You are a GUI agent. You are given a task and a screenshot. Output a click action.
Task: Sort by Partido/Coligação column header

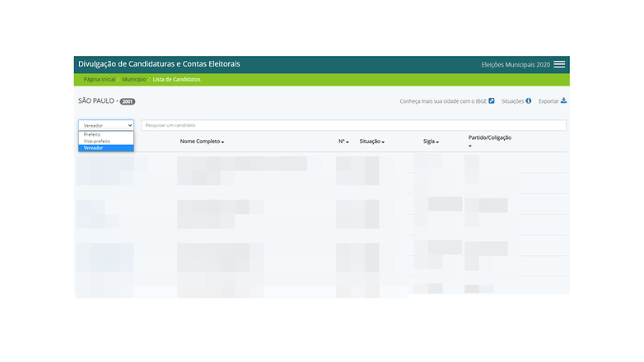489,141
